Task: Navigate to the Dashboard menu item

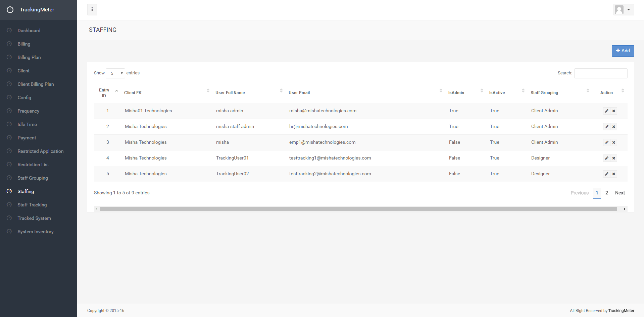Action: tap(29, 30)
